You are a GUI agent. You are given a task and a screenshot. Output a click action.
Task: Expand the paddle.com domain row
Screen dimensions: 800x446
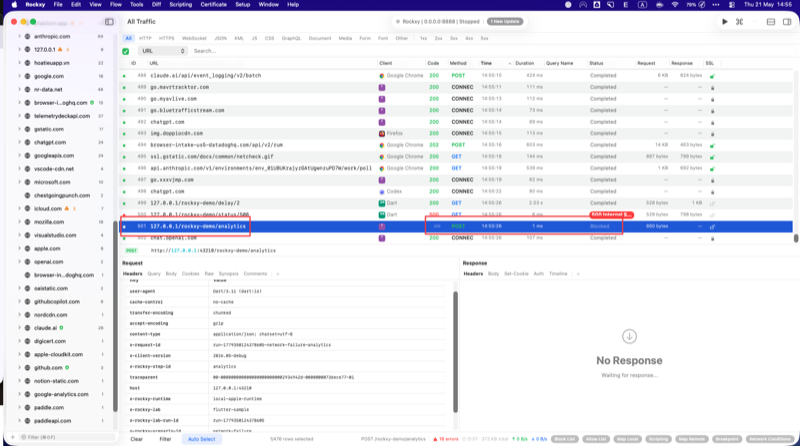coord(19,407)
